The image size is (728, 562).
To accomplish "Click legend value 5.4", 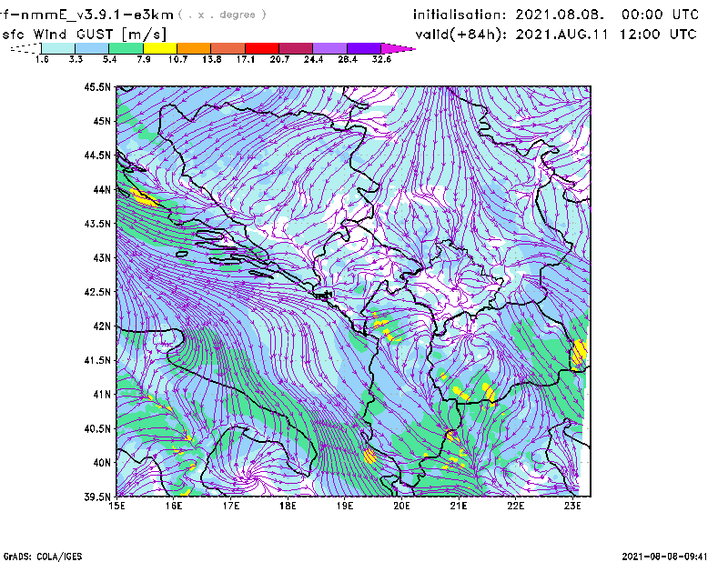I will pos(109,59).
